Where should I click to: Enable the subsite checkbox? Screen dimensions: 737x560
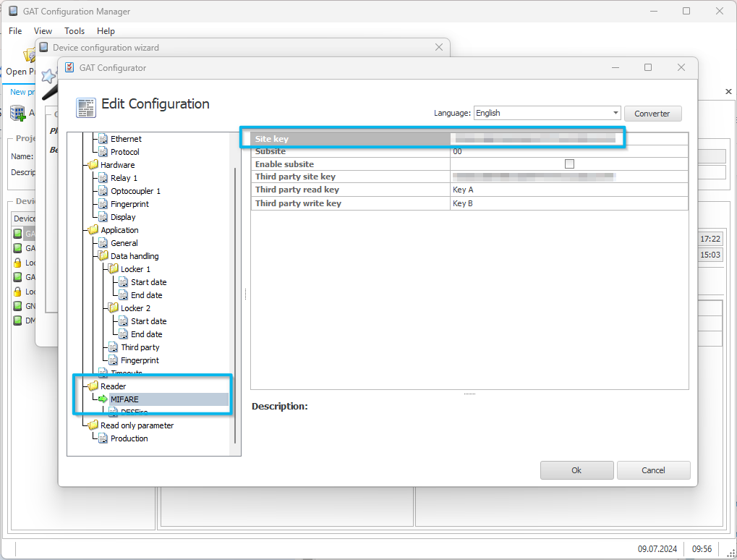[569, 164]
